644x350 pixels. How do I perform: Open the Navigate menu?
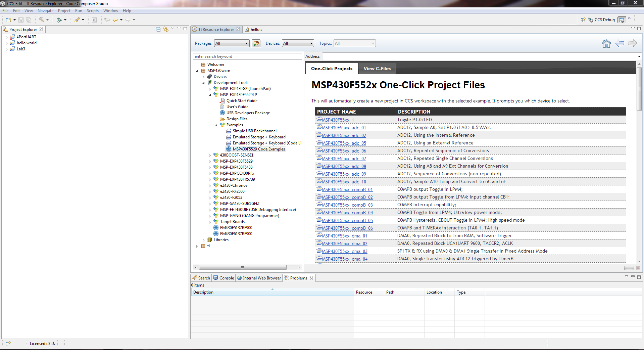(x=45, y=11)
